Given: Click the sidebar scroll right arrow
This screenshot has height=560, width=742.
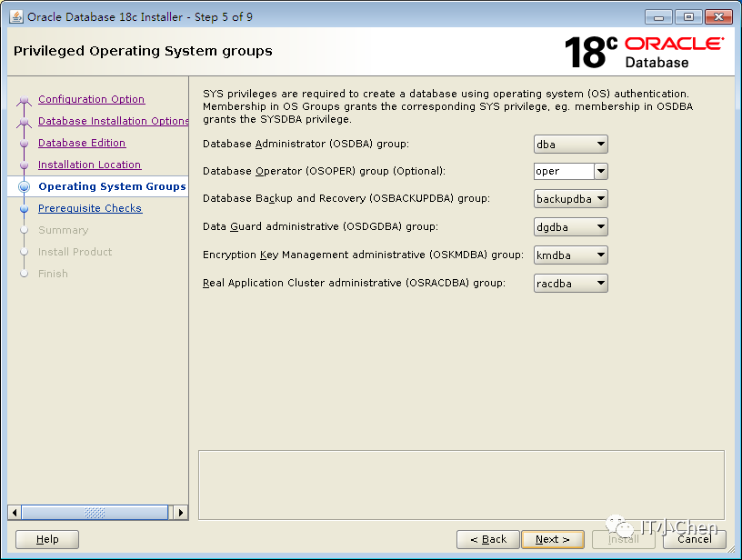Looking at the screenshot, I should click(x=180, y=513).
